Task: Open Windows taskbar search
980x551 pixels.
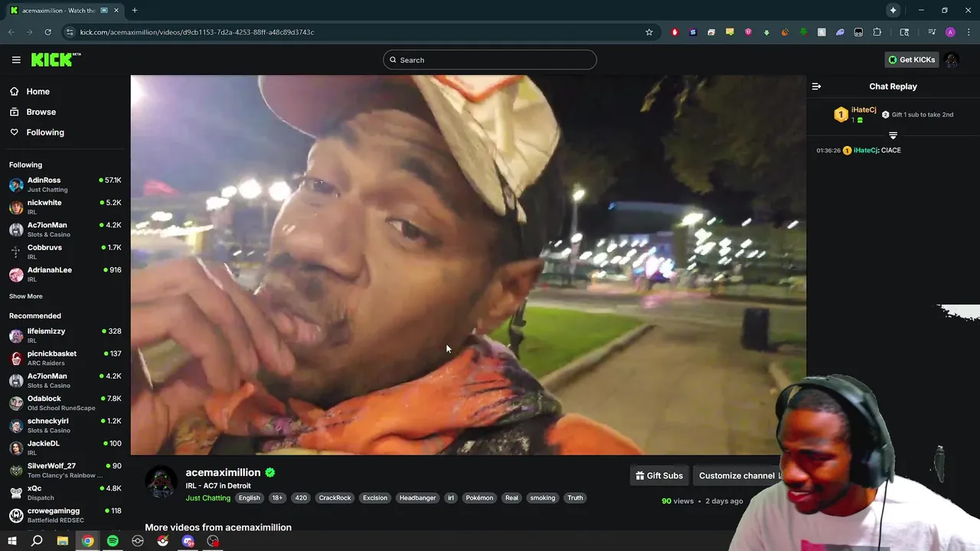Action: click(x=37, y=541)
